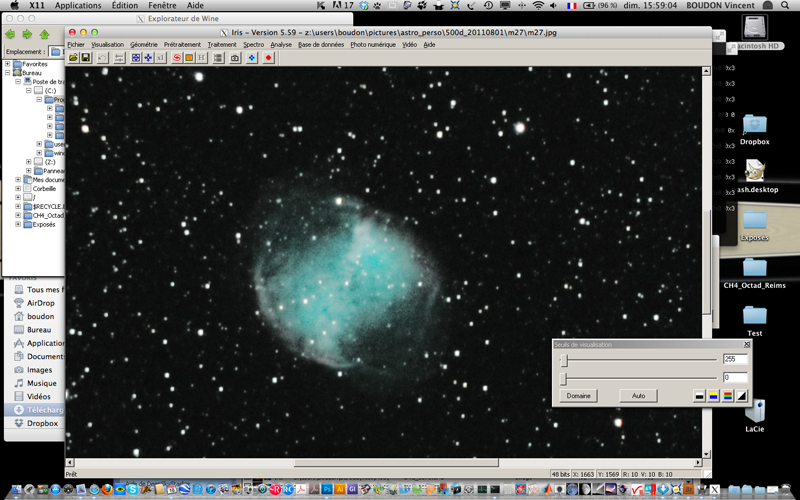Click the Domaine button
Image resolution: width=800 pixels, height=500 pixels.
(578, 396)
